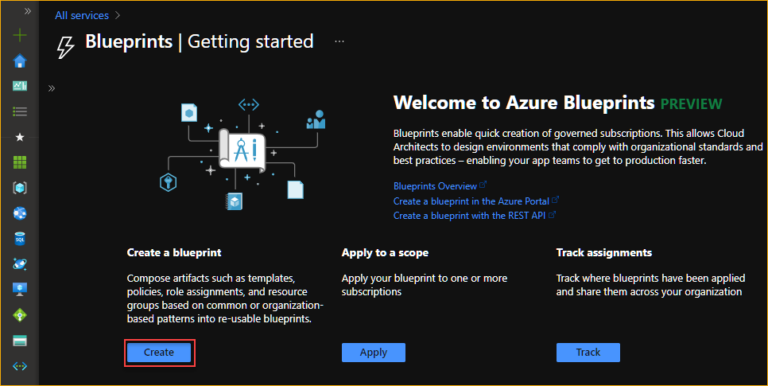Open Home from the sidebar house icon
Viewport: 768px width, 386px height.
pyautogui.click(x=20, y=61)
